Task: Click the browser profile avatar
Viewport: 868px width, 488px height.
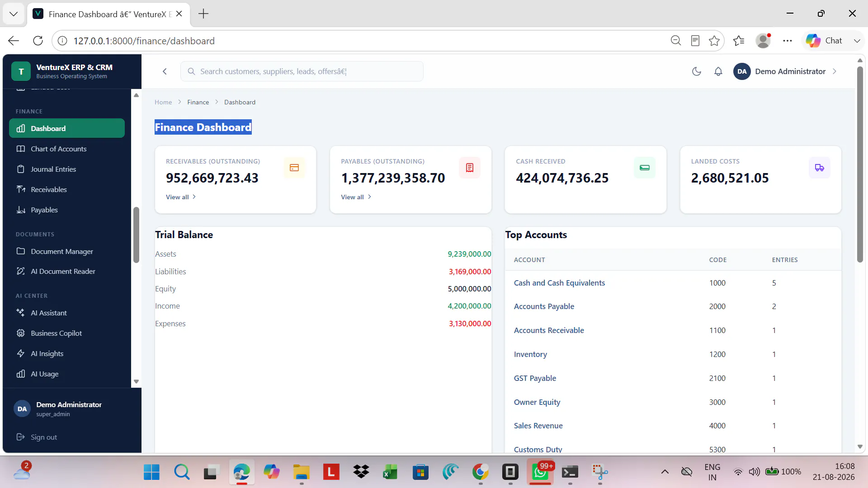Action: click(x=763, y=41)
